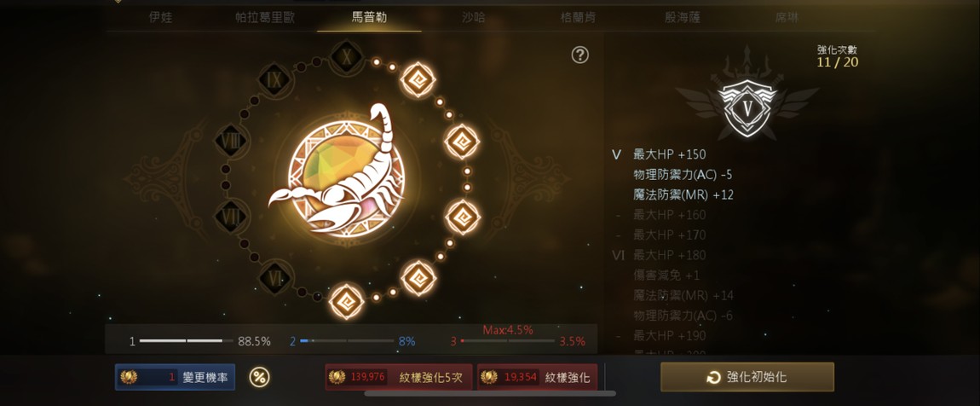Open the question mark help icon
Image resolution: width=980 pixels, height=406 pixels.
coord(580,55)
